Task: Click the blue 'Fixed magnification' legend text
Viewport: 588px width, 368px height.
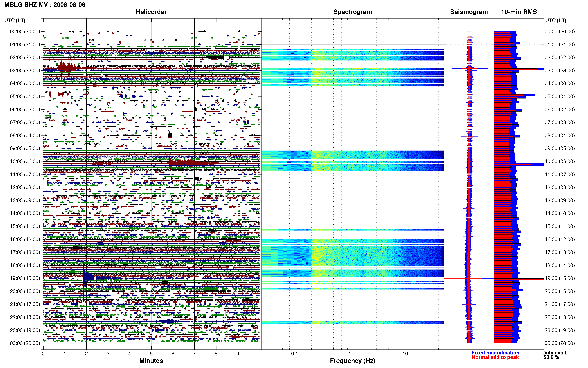Action: pyautogui.click(x=495, y=353)
